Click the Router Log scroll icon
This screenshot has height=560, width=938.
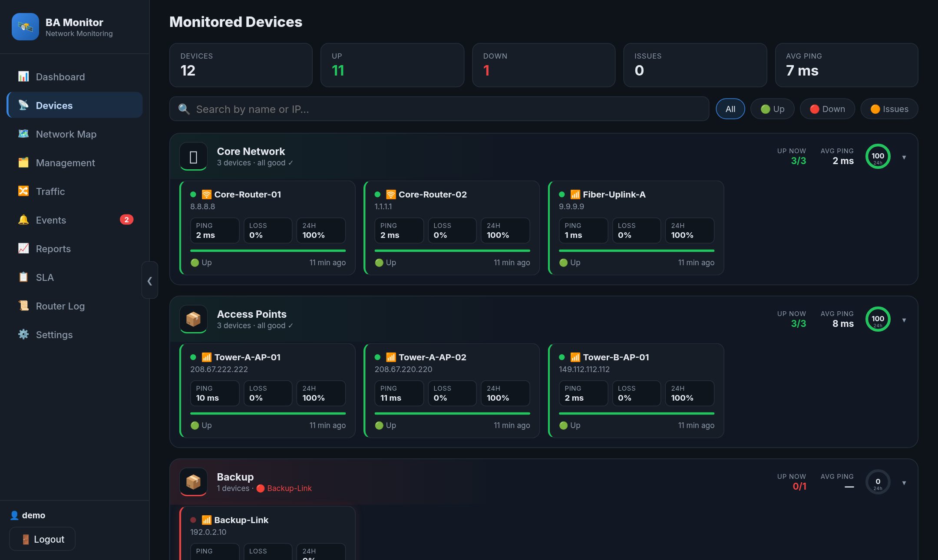pos(23,306)
